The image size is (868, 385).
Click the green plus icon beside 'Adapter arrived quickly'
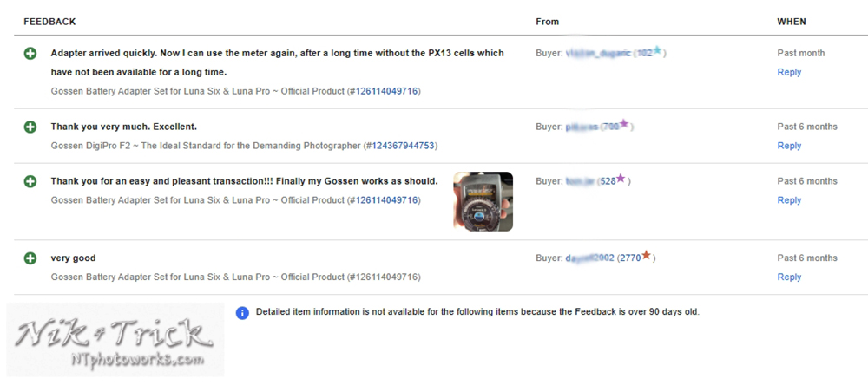click(30, 54)
